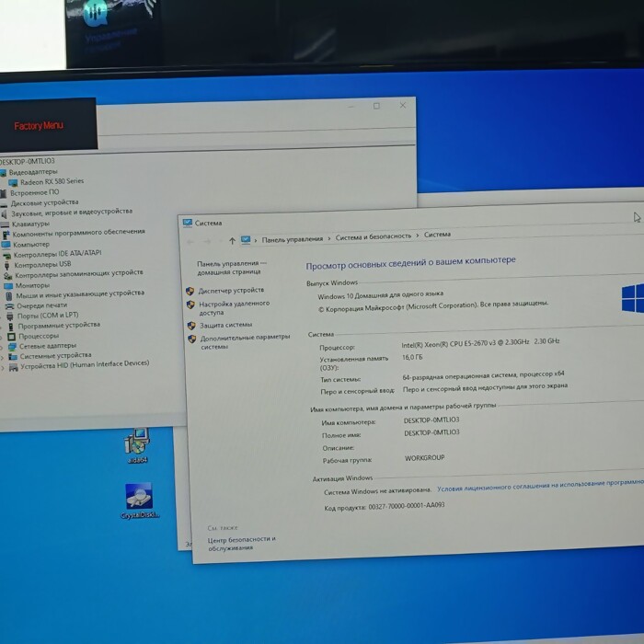Click the computer icon in address breadcrumb

(246, 240)
